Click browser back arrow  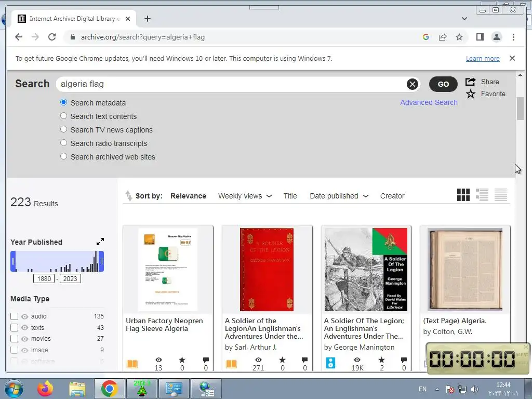[19, 37]
